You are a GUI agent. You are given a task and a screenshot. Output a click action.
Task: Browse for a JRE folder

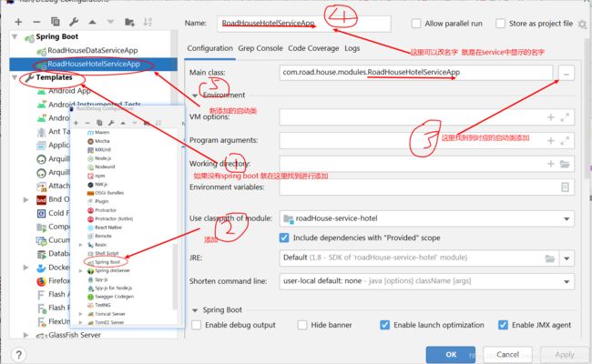tap(550, 258)
